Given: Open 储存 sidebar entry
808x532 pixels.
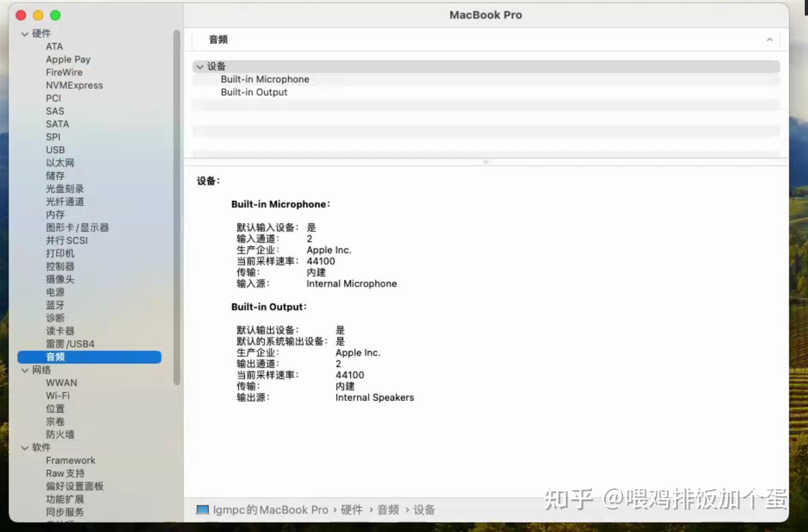Looking at the screenshot, I should coord(55,176).
